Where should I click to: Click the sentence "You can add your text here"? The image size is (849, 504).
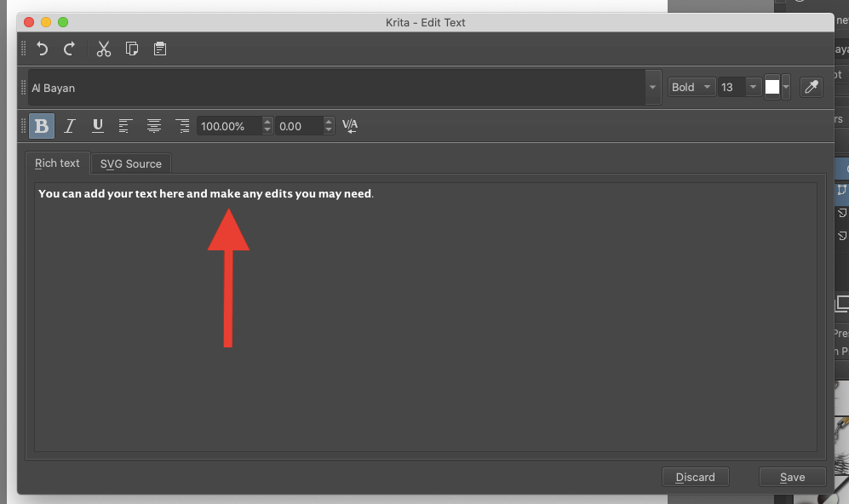(111, 194)
